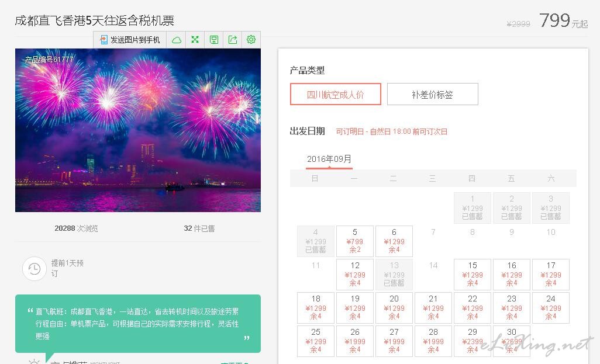Click the crossed-out ¥2999 original price
Image resolution: width=600 pixels, height=364 pixels.
pyautogui.click(x=519, y=24)
